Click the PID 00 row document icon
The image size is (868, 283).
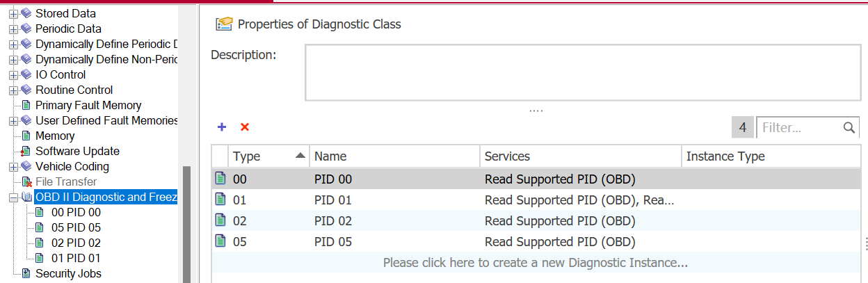coord(220,179)
